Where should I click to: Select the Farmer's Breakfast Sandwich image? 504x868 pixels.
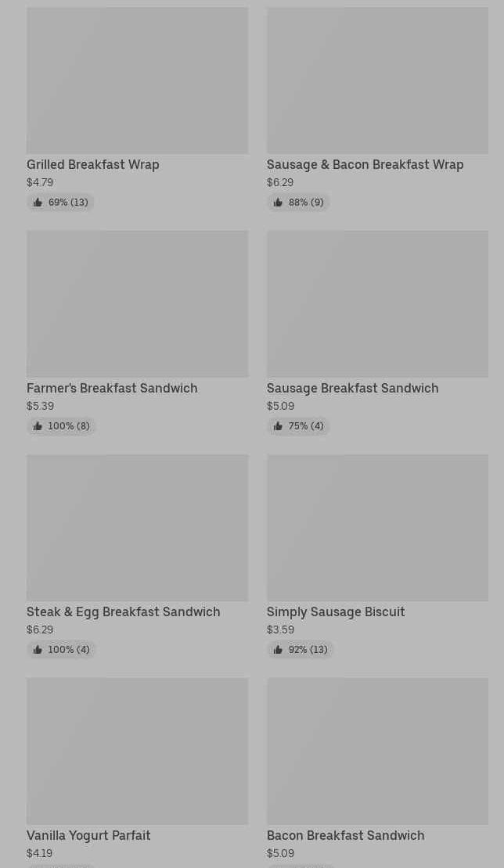click(137, 303)
